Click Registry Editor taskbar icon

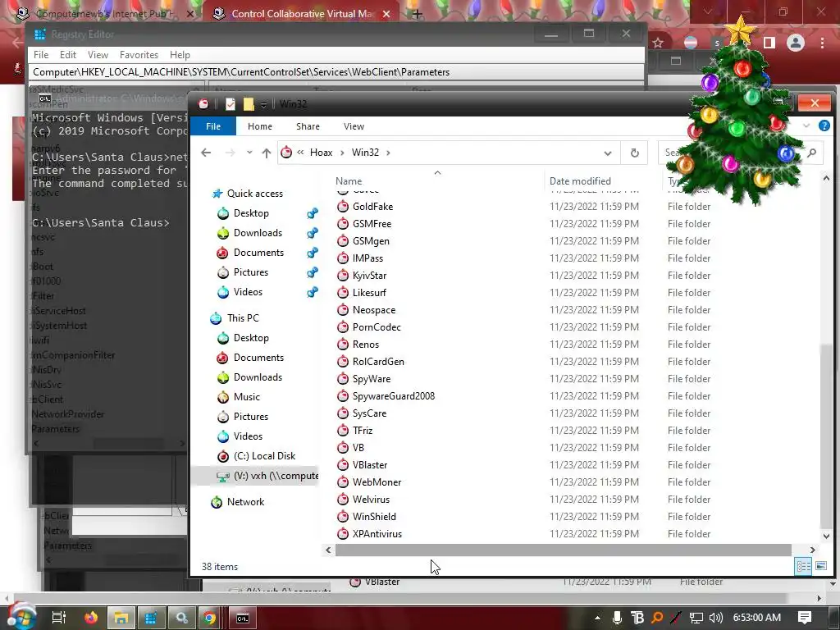(152, 618)
